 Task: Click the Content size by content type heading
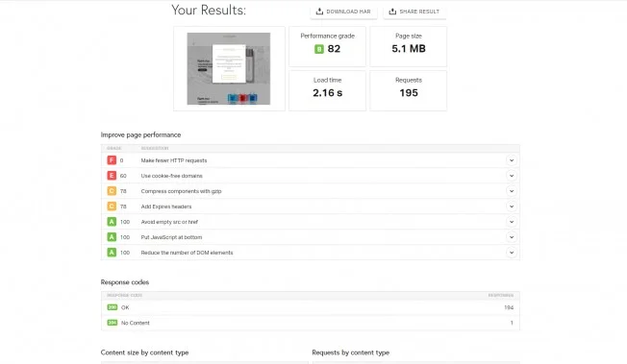point(145,352)
